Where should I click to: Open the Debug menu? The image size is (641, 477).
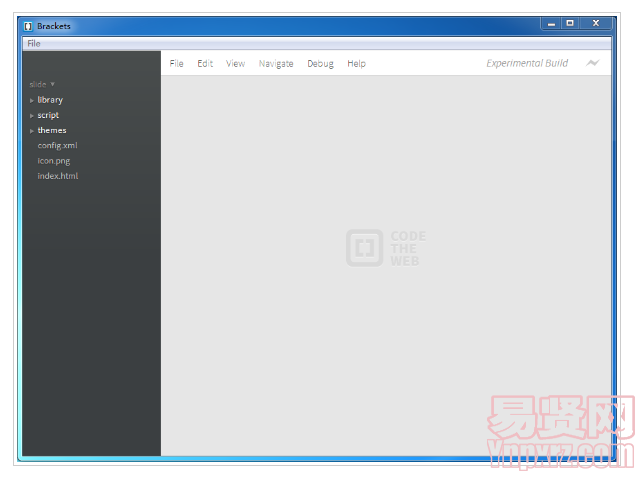[320, 63]
